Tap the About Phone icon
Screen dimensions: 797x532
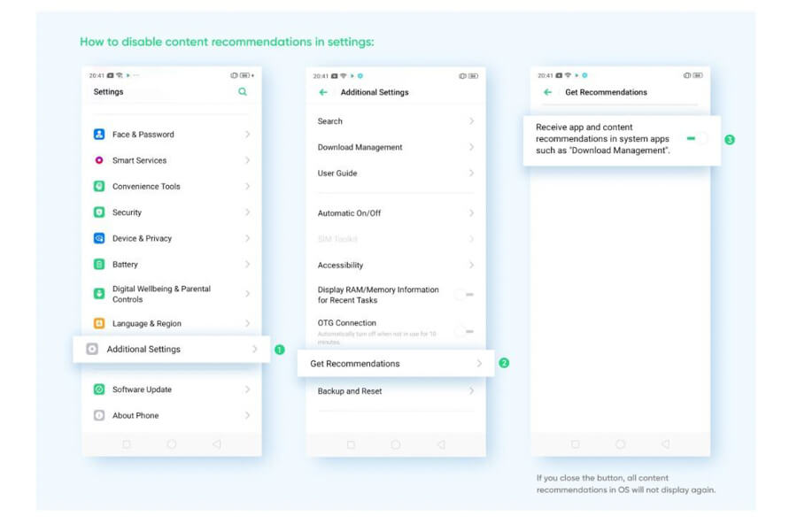click(99, 415)
